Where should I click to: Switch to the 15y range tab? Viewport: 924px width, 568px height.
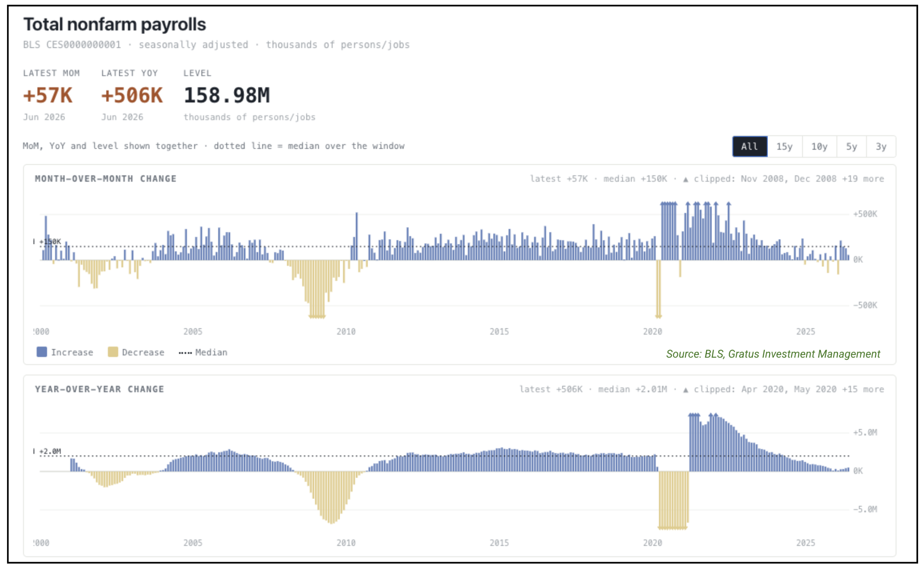point(784,146)
